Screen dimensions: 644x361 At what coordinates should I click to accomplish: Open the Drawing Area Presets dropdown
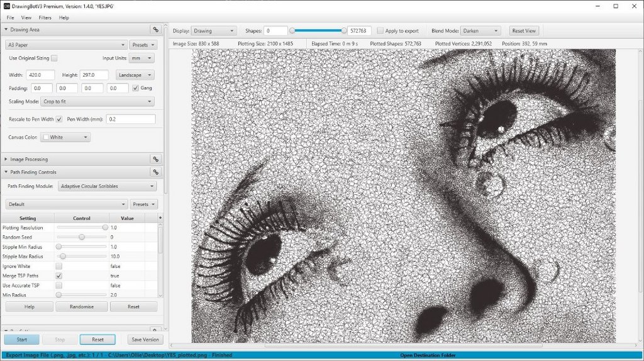[x=143, y=45]
